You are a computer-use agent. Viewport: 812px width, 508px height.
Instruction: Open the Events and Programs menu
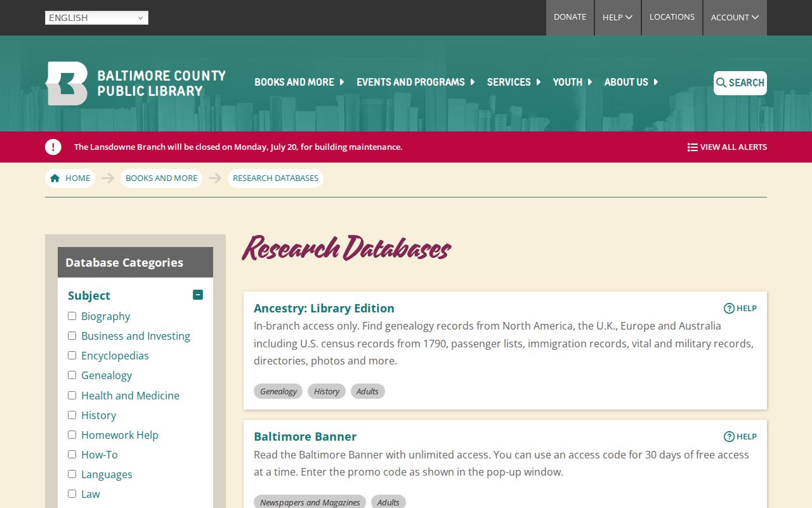click(416, 83)
